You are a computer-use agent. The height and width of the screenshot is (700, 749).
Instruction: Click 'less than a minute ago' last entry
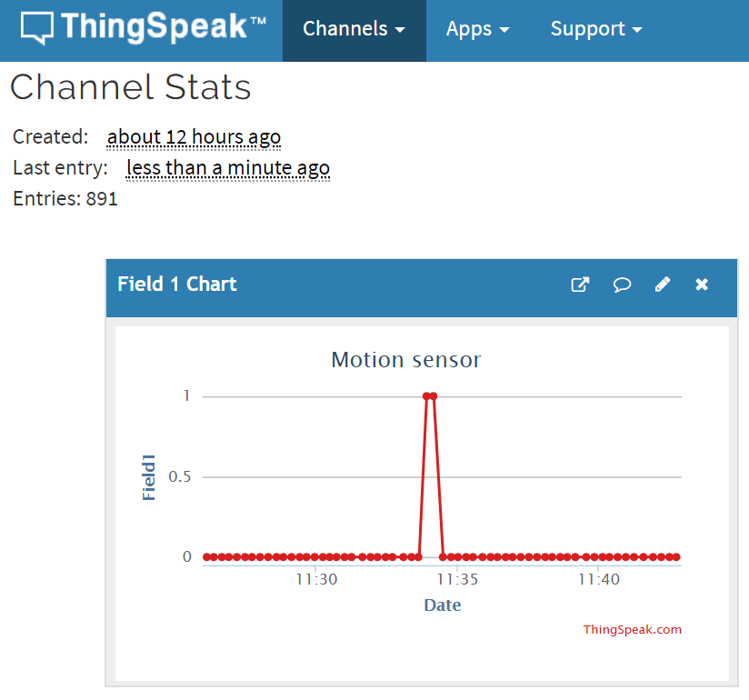pyautogui.click(x=228, y=168)
